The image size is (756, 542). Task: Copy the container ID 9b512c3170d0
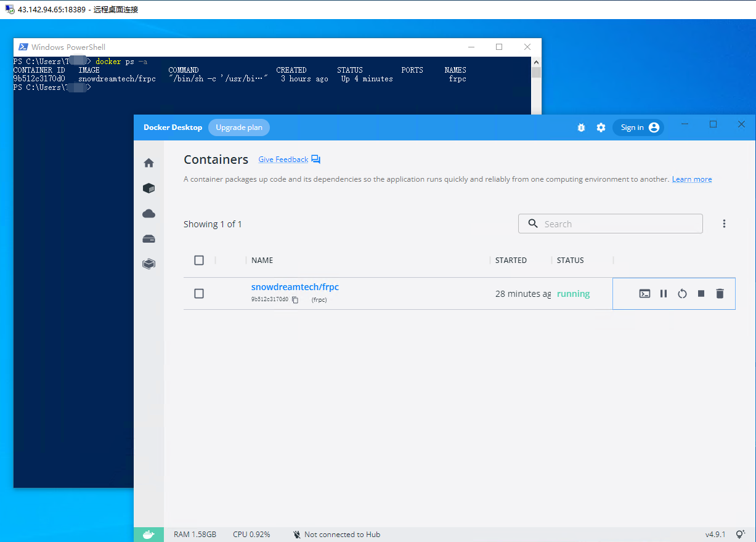tap(295, 300)
